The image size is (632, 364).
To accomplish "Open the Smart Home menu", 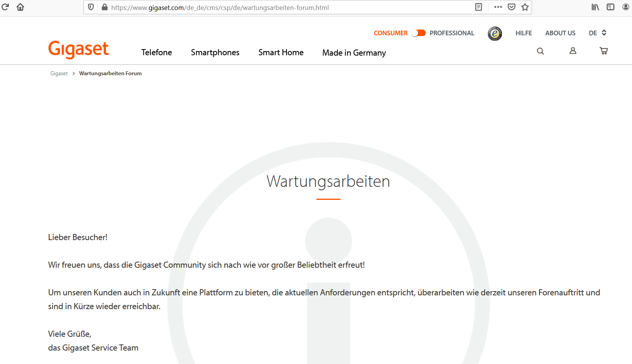I will pos(281,53).
